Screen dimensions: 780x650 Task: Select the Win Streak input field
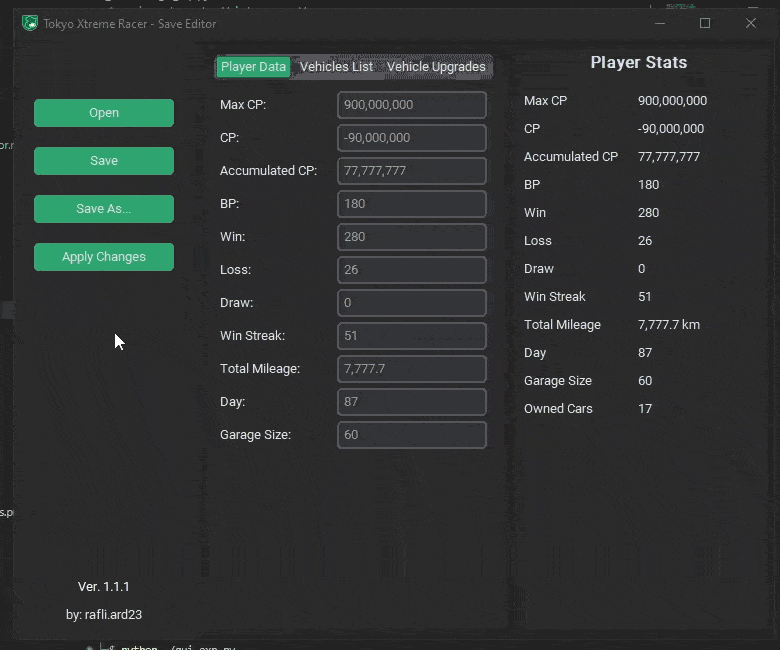(x=412, y=336)
